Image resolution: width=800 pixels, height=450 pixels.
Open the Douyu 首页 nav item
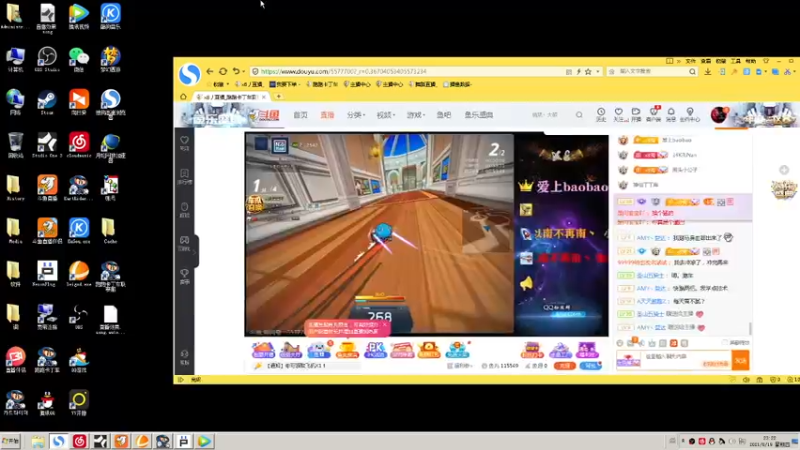point(301,115)
